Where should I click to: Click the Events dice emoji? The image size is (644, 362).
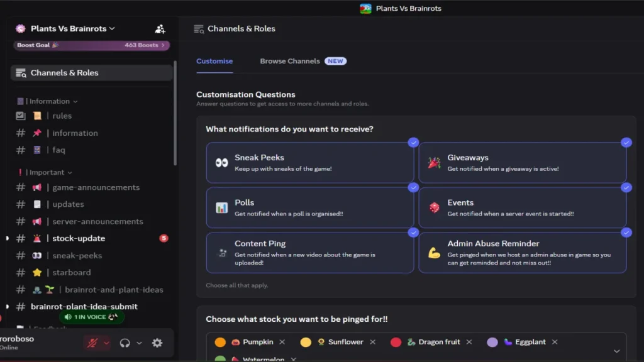(434, 207)
